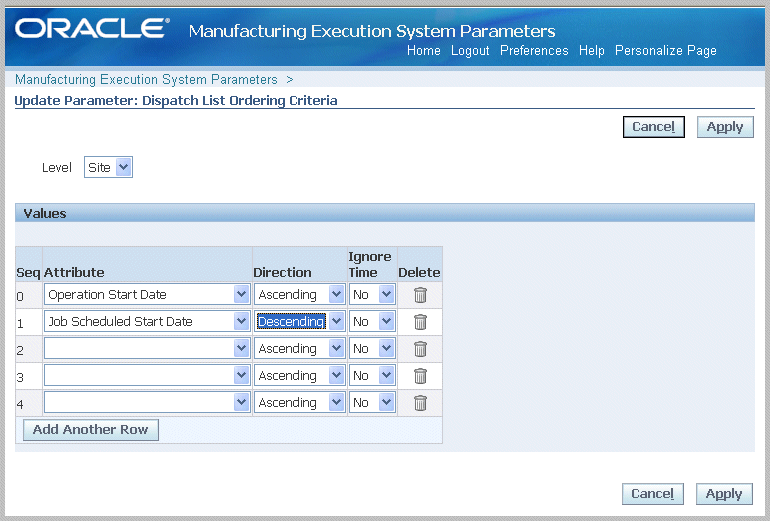Viewport: 770px width, 521px height.
Task: Click the Ignore Time column header
Action: pos(370,265)
